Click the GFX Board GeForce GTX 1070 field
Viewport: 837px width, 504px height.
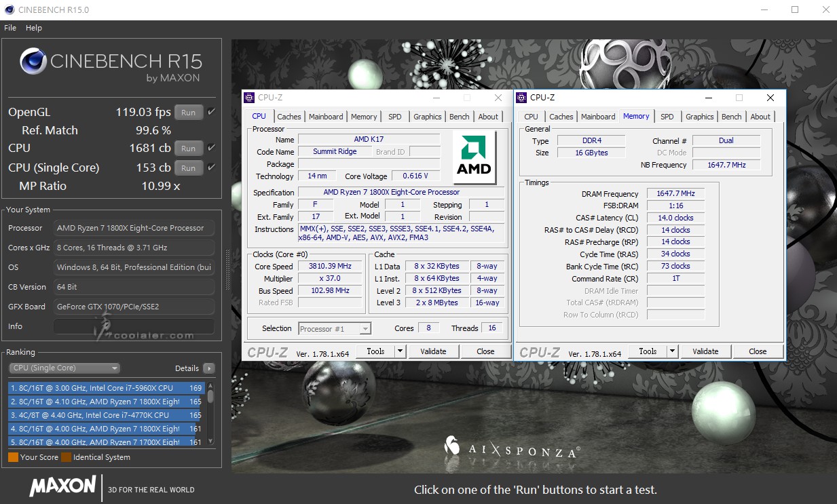(134, 307)
